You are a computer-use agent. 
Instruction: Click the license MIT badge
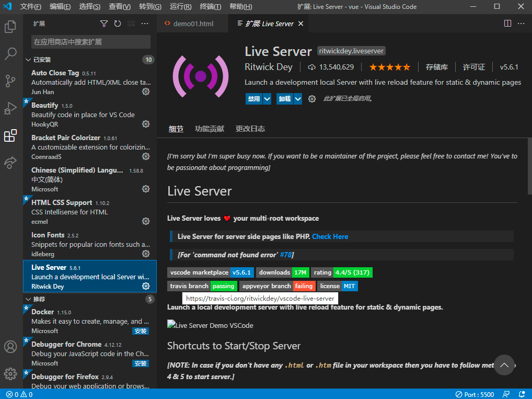coord(338,286)
